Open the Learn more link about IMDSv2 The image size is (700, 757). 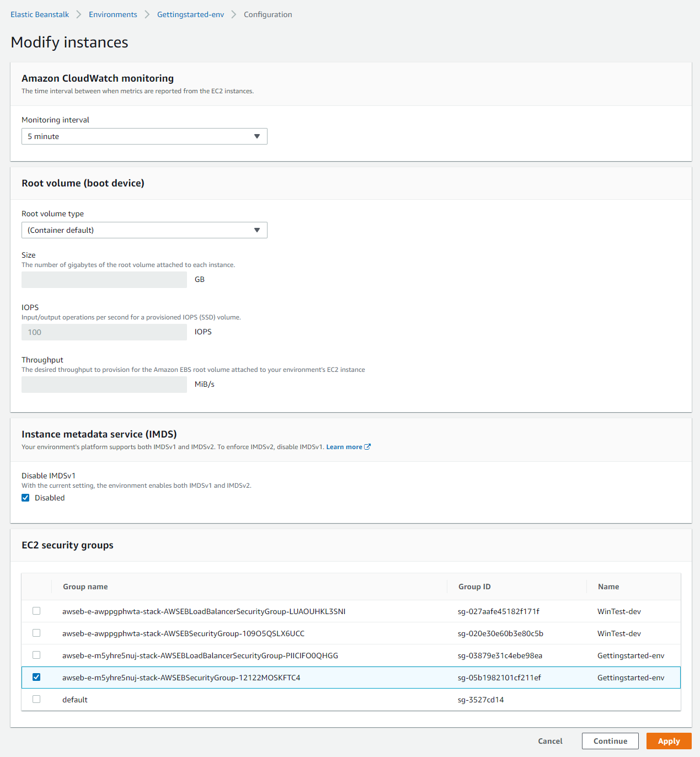[x=344, y=446]
